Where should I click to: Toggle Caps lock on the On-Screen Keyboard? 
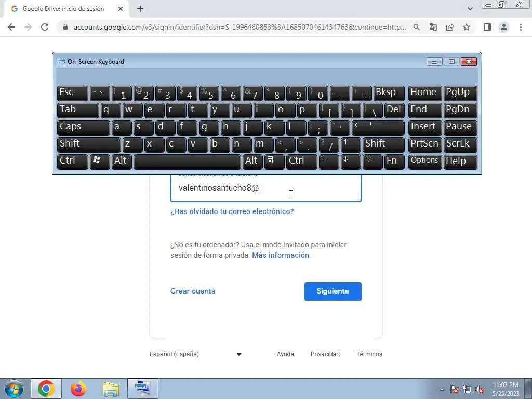[84, 127]
